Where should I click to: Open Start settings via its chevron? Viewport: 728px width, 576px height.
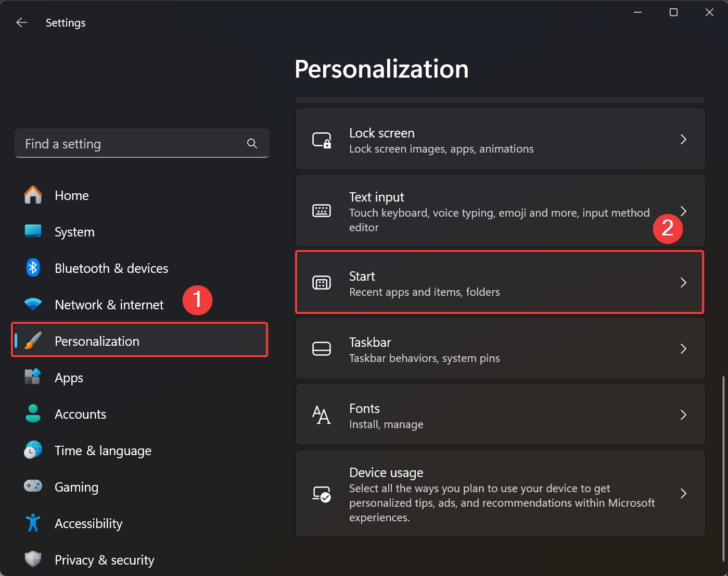click(683, 283)
